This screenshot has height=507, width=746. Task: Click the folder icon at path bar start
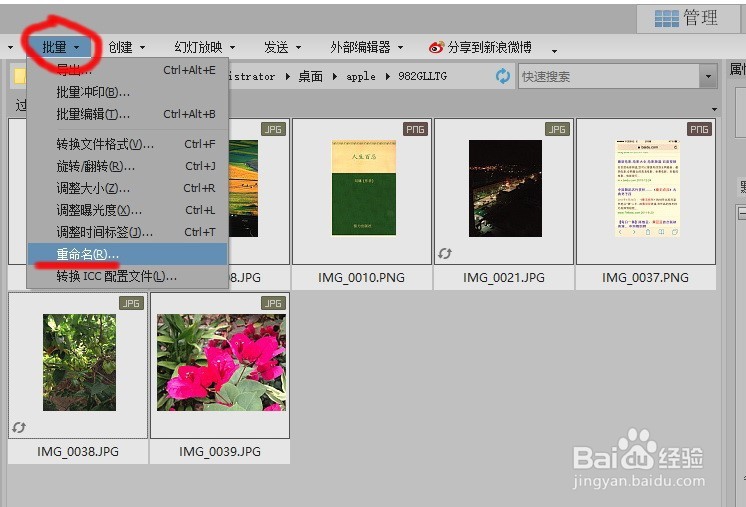tap(20, 77)
